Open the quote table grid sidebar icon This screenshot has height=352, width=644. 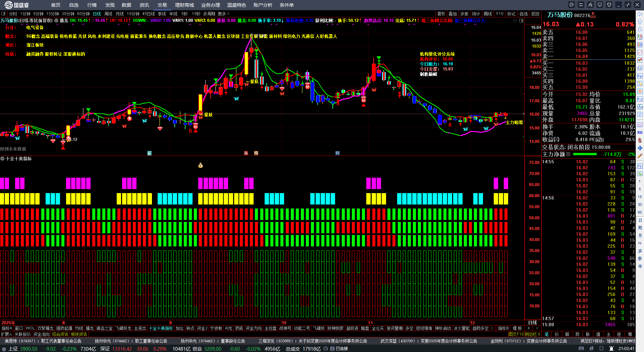coord(640,45)
